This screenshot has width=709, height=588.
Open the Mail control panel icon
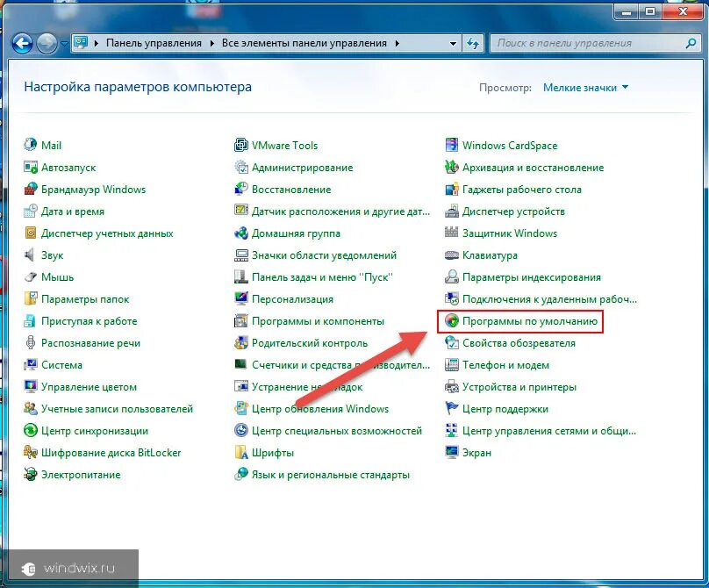pyautogui.click(x=31, y=145)
